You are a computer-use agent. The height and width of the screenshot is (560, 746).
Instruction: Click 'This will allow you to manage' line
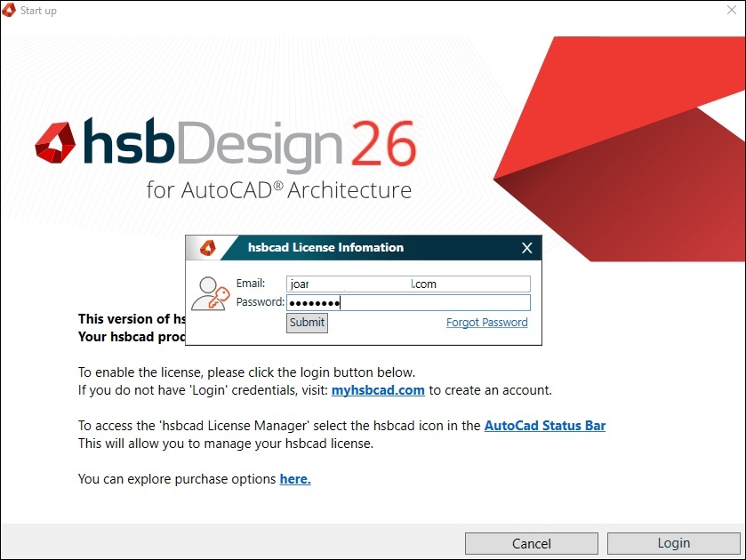(x=226, y=444)
